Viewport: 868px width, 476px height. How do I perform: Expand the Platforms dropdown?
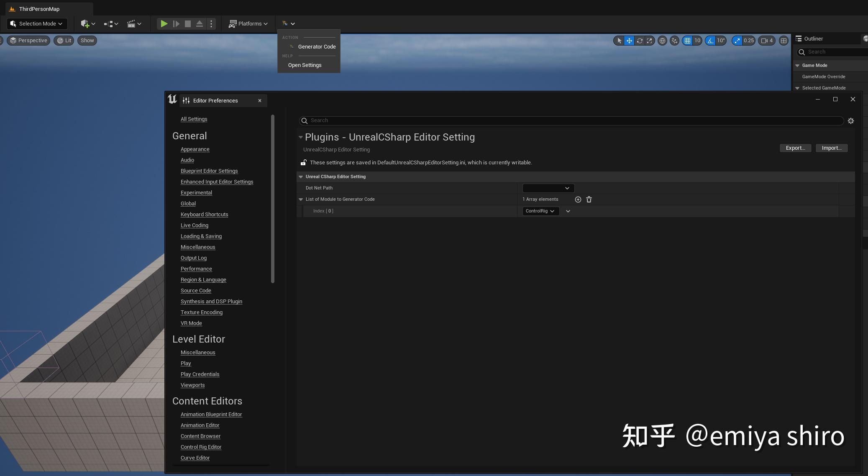tap(248, 23)
